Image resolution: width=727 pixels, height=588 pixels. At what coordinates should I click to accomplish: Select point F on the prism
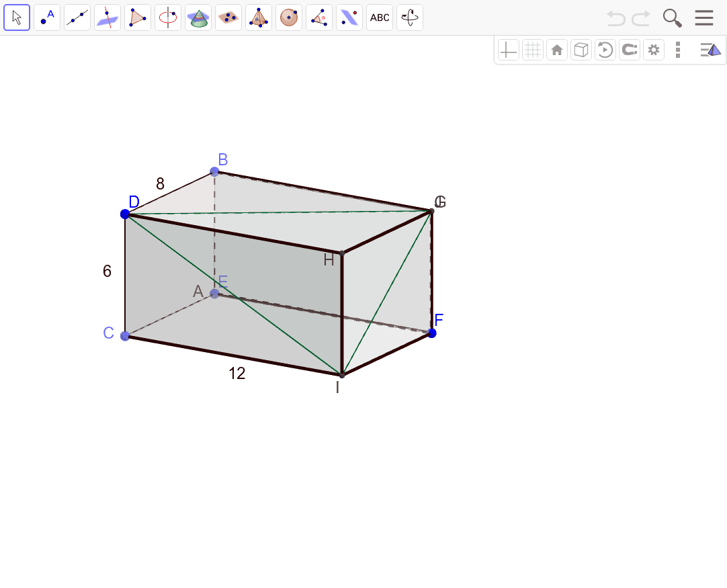(x=432, y=333)
